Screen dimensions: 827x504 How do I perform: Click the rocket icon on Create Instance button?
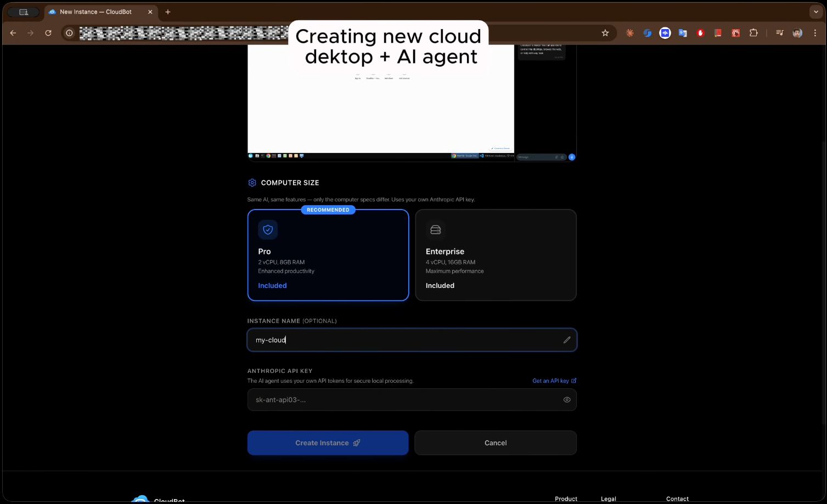pos(357,443)
